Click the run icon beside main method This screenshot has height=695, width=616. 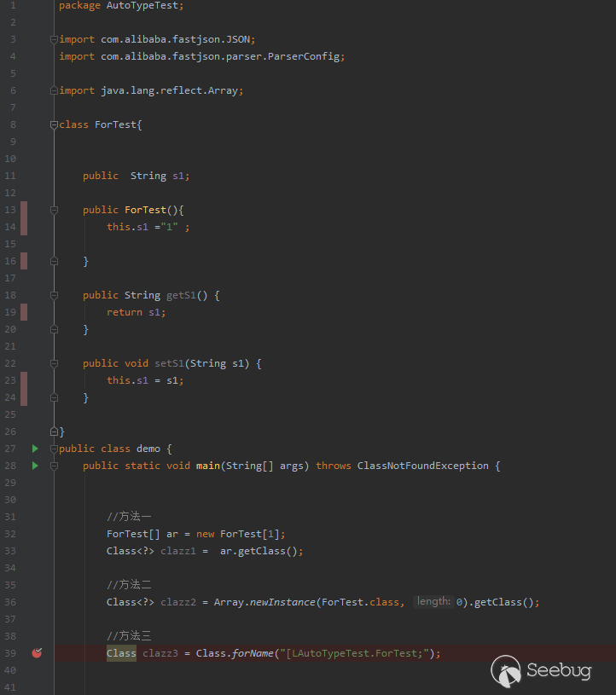click(35, 466)
